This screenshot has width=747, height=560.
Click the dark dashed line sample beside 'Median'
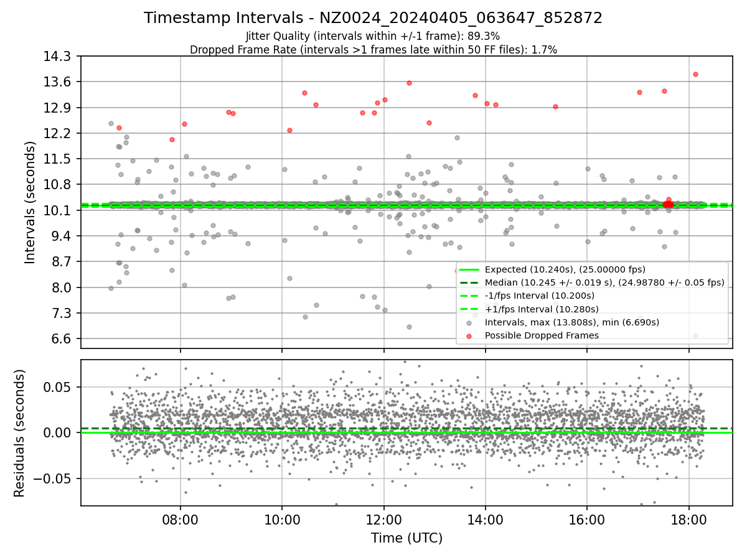[469, 283]
